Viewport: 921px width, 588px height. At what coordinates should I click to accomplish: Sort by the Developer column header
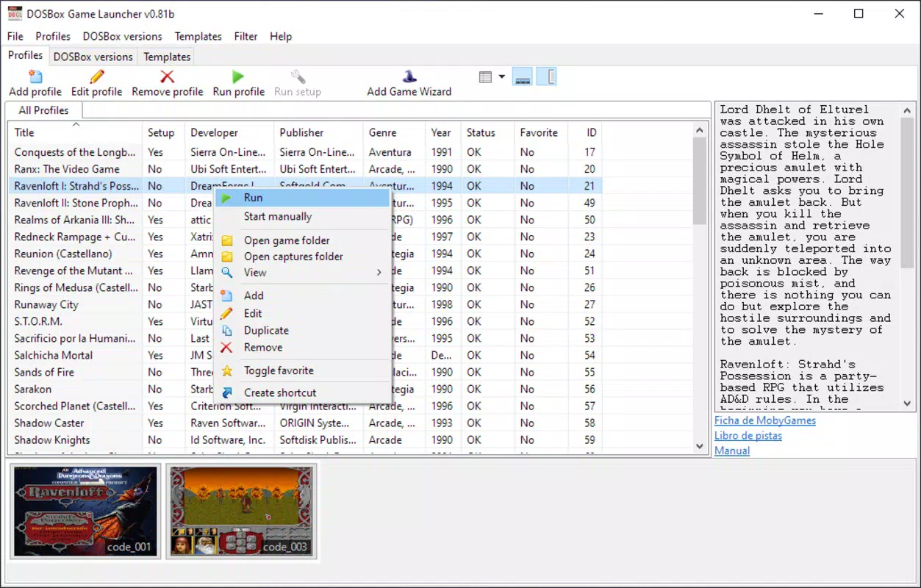[229, 132]
